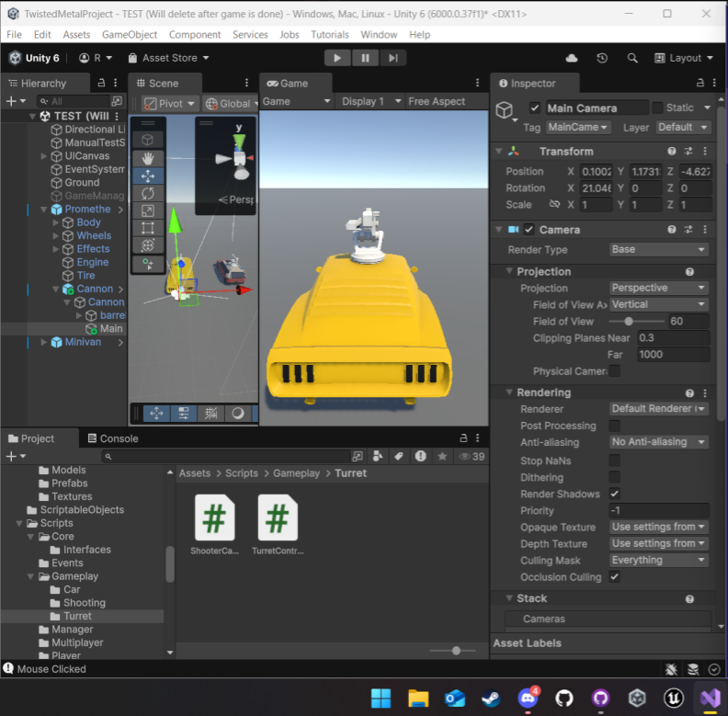Click search by label icon in Project
The width and height of the screenshot is (728, 716).
point(399,457)
